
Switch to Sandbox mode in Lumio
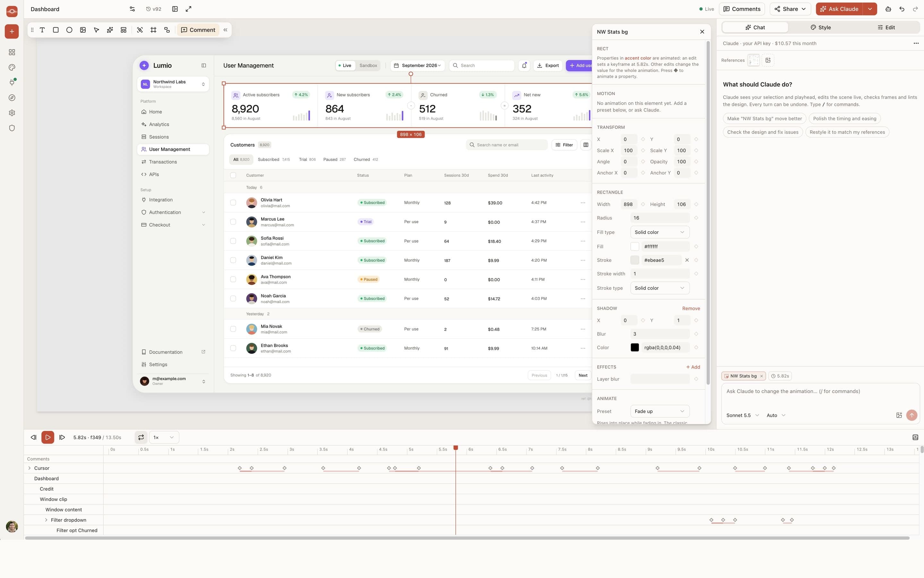pyautogui.click(x=368, y=66)
